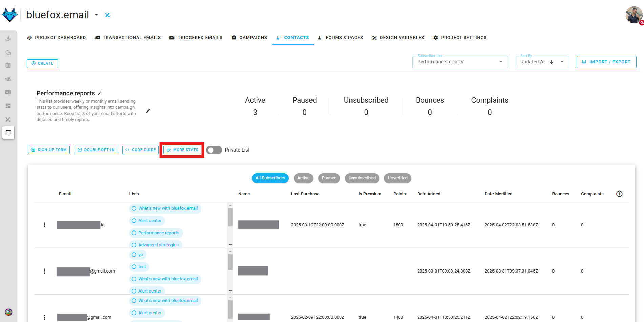This screenshot has width=644, height=322.
Task: Filter by the Active chip
Action: click(x=303, y=178)
